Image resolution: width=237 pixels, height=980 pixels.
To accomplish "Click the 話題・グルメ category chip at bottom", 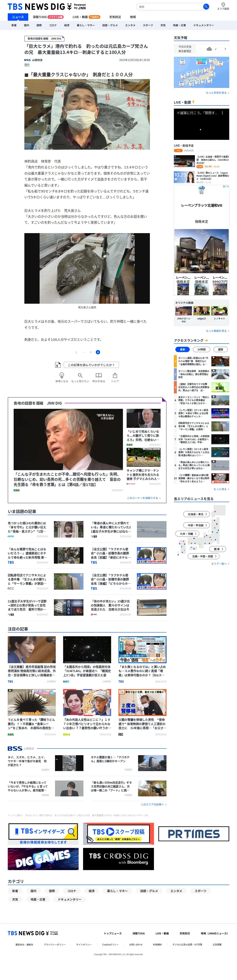I will 149,891.
